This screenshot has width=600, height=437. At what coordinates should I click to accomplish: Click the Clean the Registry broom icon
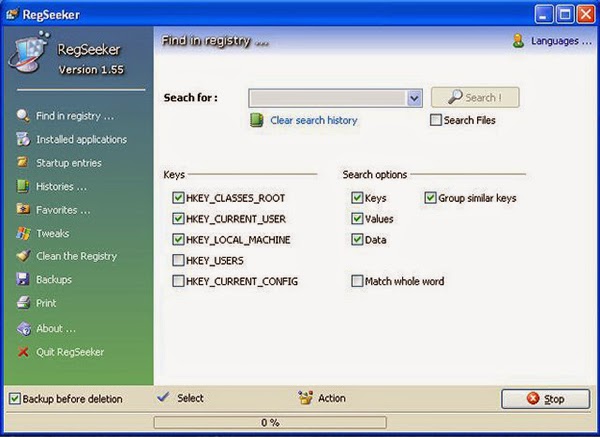23,256
